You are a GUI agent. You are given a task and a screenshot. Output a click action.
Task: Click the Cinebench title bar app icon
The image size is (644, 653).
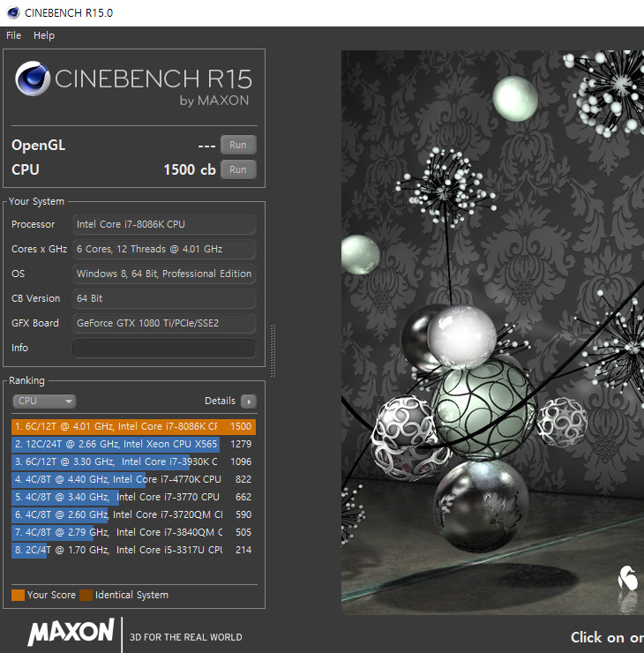(x=13, y=13)
